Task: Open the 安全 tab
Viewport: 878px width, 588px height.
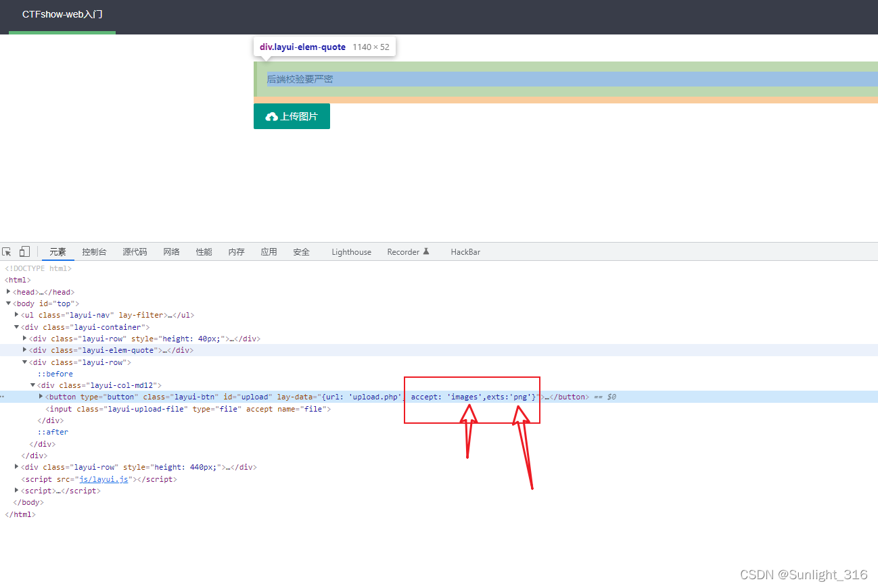Action: pyautogui.click(x=301, y=251)
